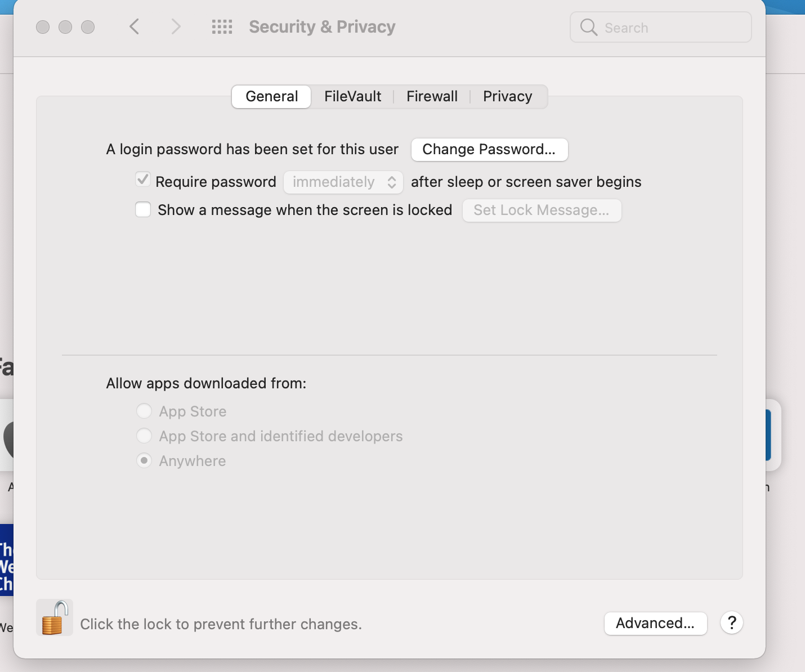This screenshot has width=805, height=672.
Task: Select the General tab
Action: click(271, 97)
